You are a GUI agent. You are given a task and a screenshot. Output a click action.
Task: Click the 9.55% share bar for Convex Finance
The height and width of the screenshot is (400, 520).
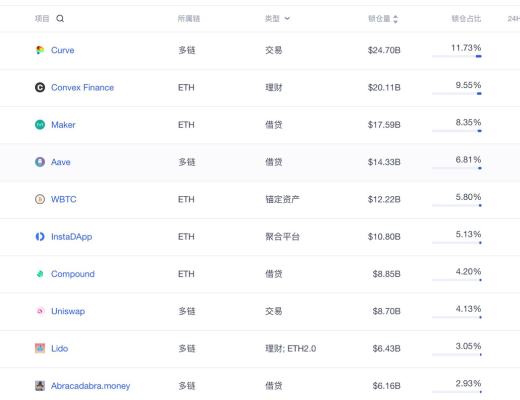pos(457,94)
